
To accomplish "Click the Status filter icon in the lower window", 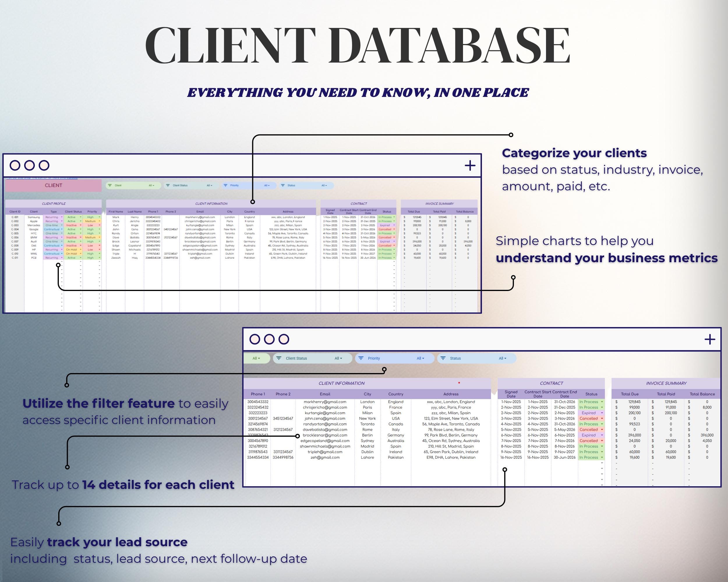I will [x=443, y=358].
